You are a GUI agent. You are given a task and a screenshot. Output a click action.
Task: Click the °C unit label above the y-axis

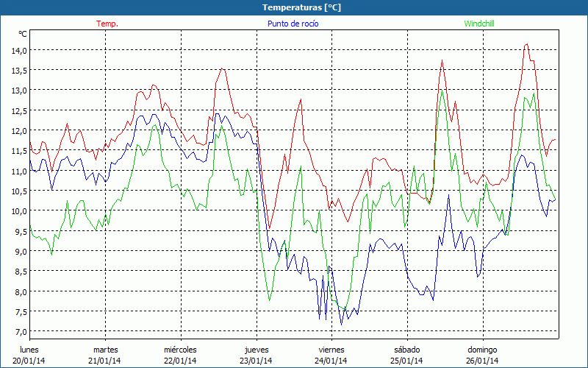(x=22, y=35)
